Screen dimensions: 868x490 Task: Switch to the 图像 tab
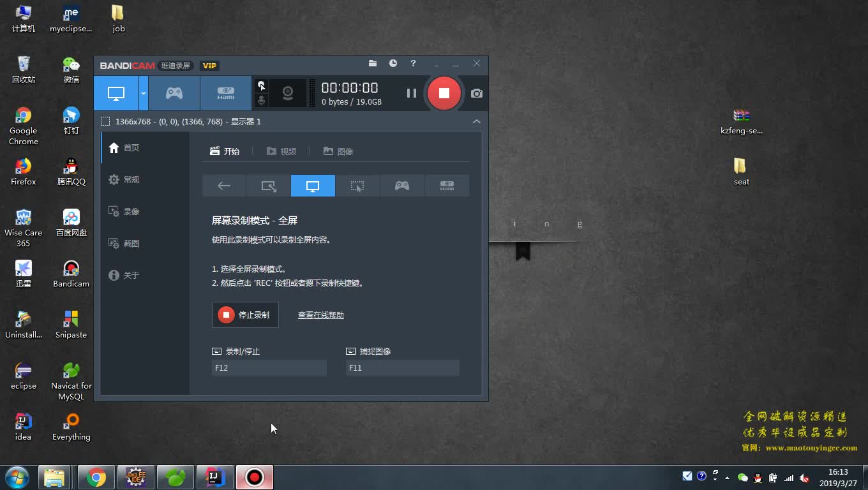(x=338, y=151)
